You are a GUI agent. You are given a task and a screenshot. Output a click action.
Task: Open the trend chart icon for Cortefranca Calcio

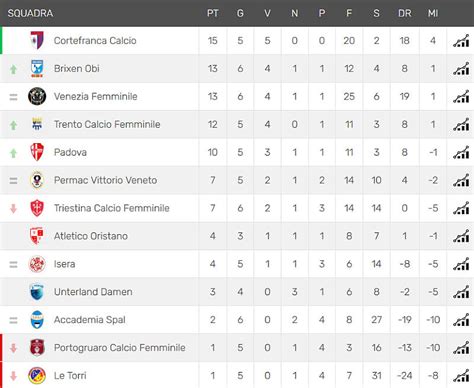point(461,41)
